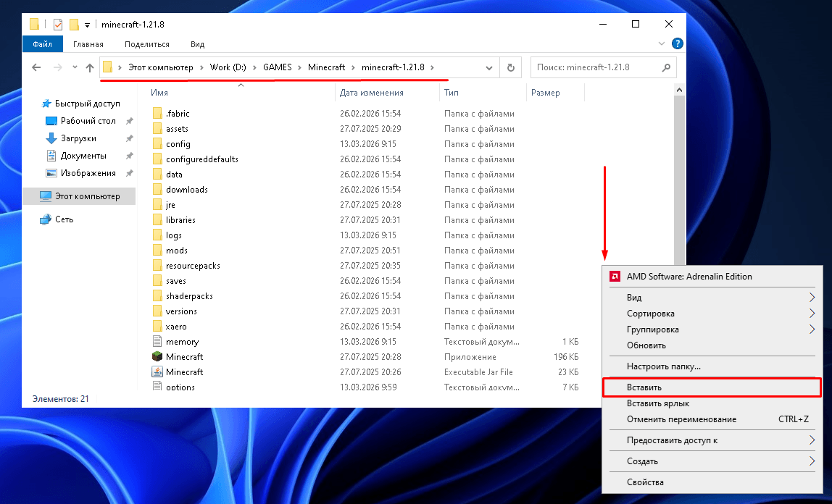This screenshot has width=832, height=504.
Task: Click the Back navigation arrow
Action: pos(36,67)
